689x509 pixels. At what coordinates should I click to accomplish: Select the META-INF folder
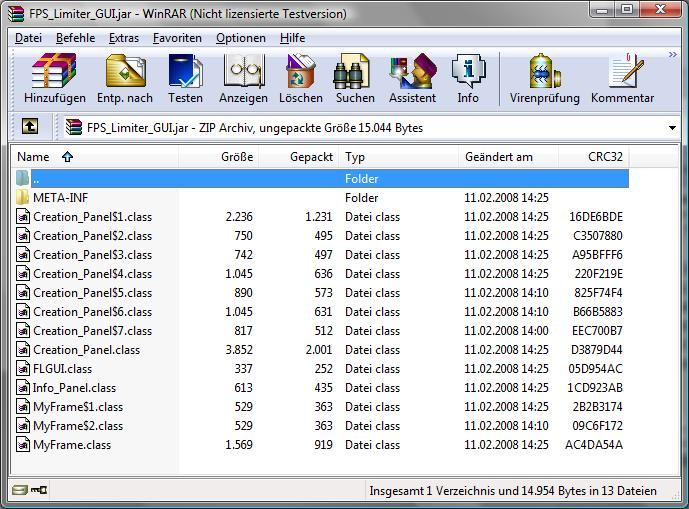pyautogui.click(x=321, y=198)
